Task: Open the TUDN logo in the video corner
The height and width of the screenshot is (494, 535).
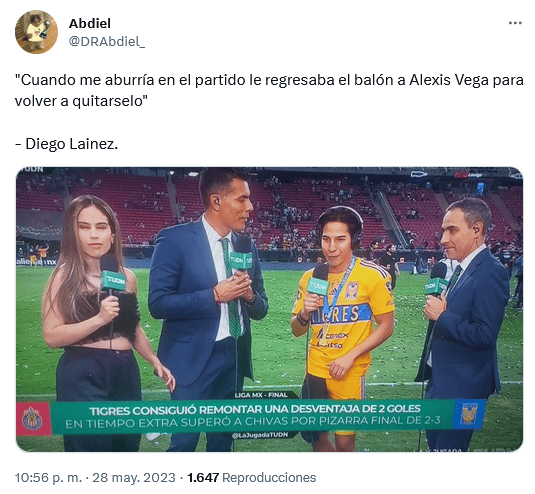Action: (x=31, y=170)
